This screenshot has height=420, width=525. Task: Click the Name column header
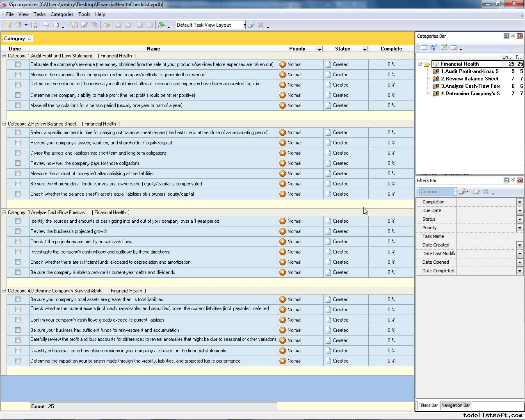tap(153, 49)
